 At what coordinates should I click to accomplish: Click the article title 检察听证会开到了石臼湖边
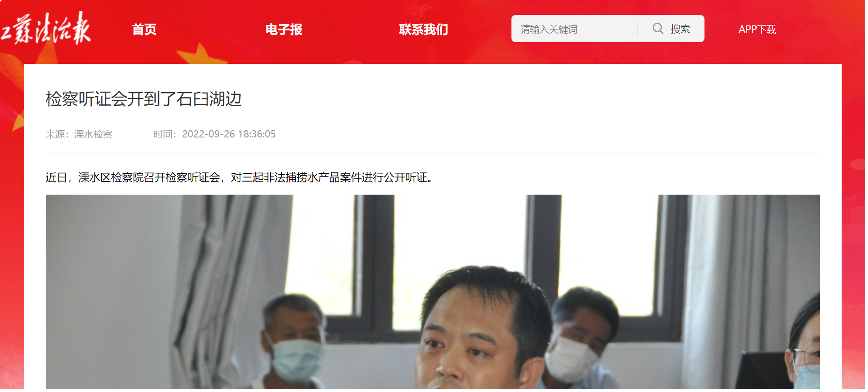pyautogui.click(x=144, y=99)
